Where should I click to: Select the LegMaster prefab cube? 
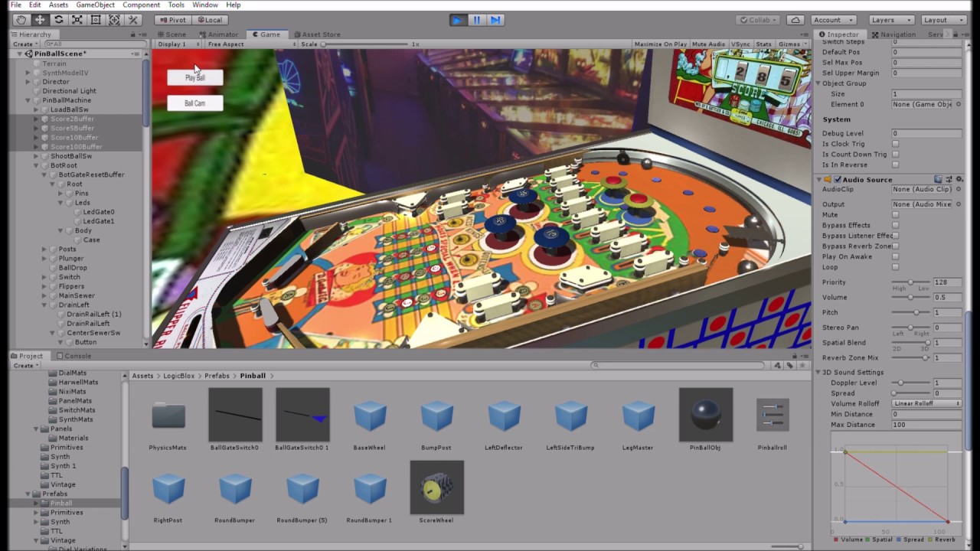click(x=639, y=416)
